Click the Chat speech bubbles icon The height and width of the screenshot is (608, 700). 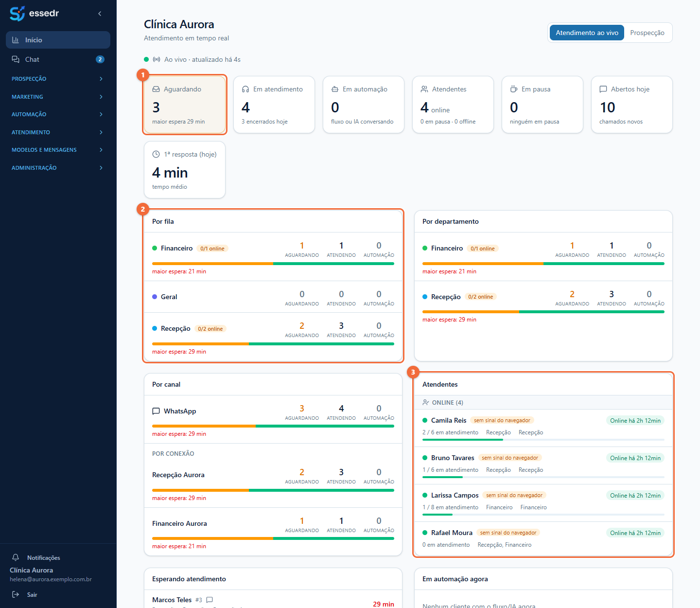point(16,59)
